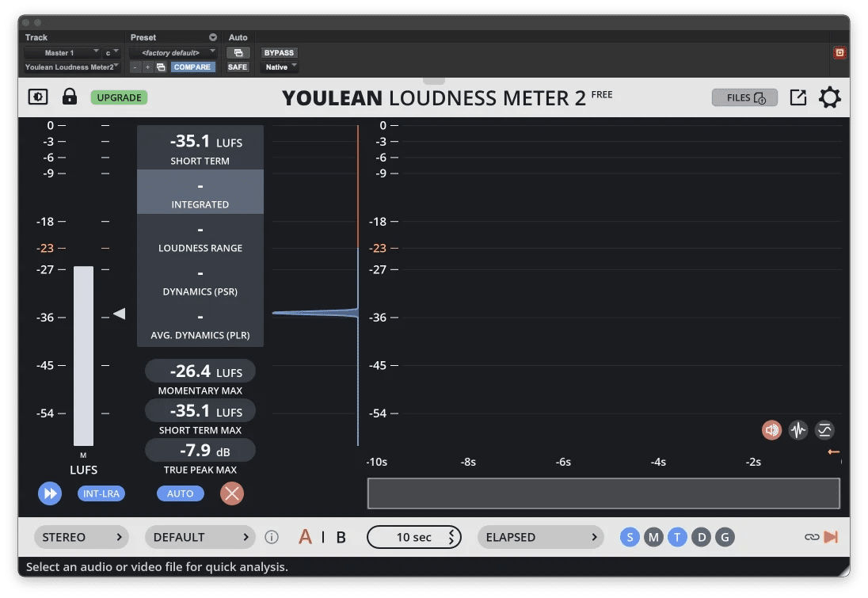The height and width of the screenshot is (598, 868).
Task: Click the -10s time axis label
Action: point(377,462)
